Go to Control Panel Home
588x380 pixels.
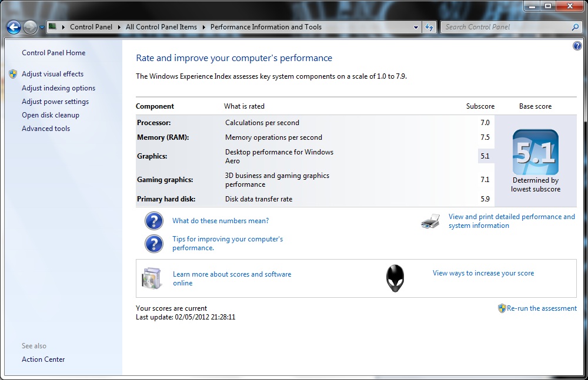(x=54, y=53)
